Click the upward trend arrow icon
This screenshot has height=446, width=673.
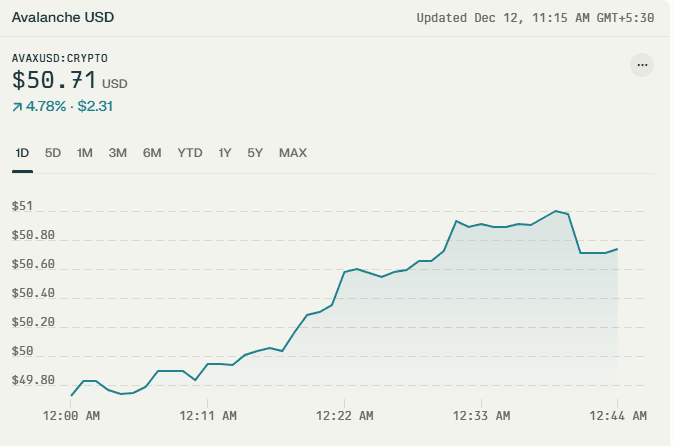17,107
